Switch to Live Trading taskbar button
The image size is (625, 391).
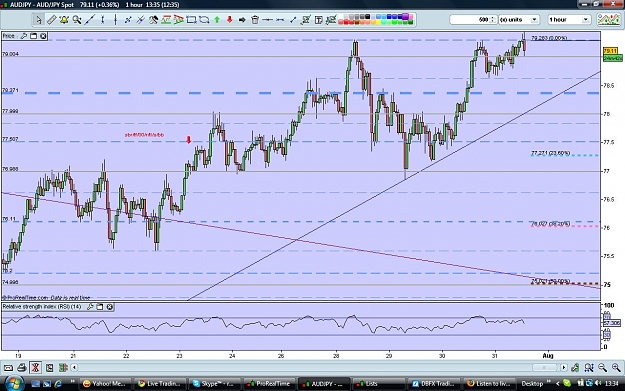click(x=159, y=383)
